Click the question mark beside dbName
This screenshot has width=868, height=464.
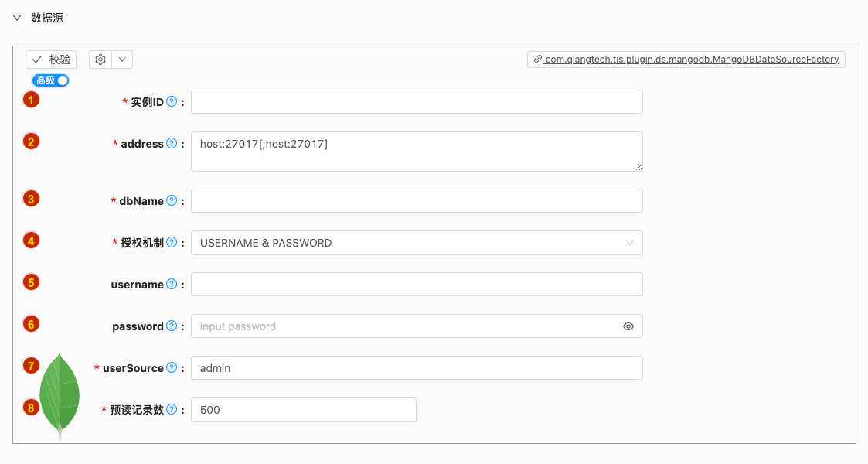coord(172,200)
